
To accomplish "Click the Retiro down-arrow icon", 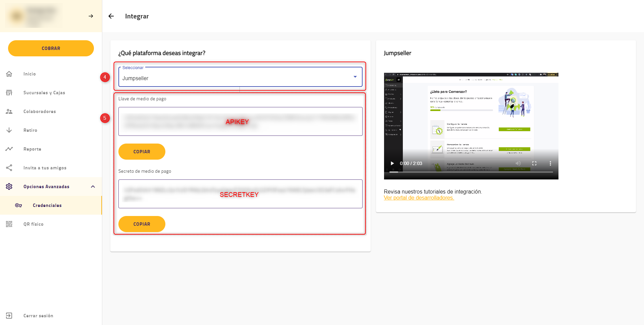I will [x=9, y=130].
